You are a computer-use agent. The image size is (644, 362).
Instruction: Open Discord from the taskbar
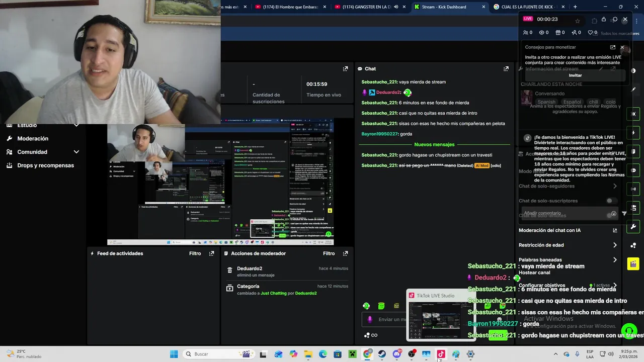click(396, 354)
